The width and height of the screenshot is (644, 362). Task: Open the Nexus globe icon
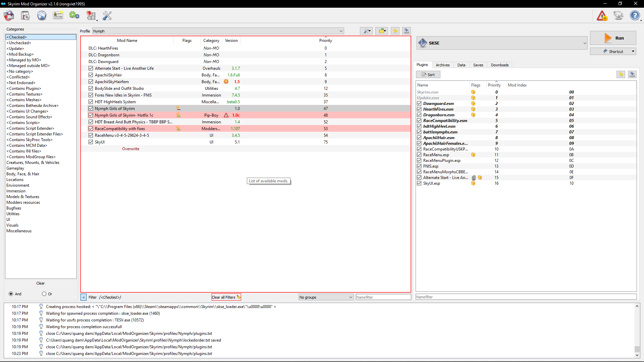[x=42, y=15]
